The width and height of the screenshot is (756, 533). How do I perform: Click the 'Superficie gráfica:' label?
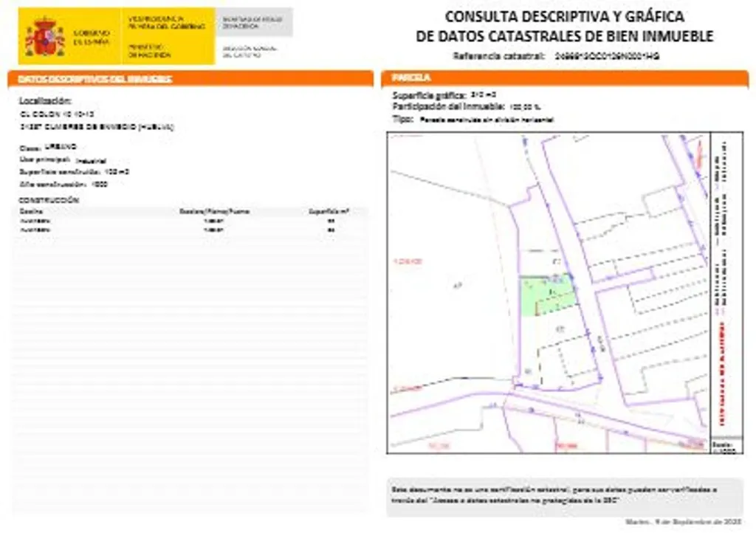(429, 95)
